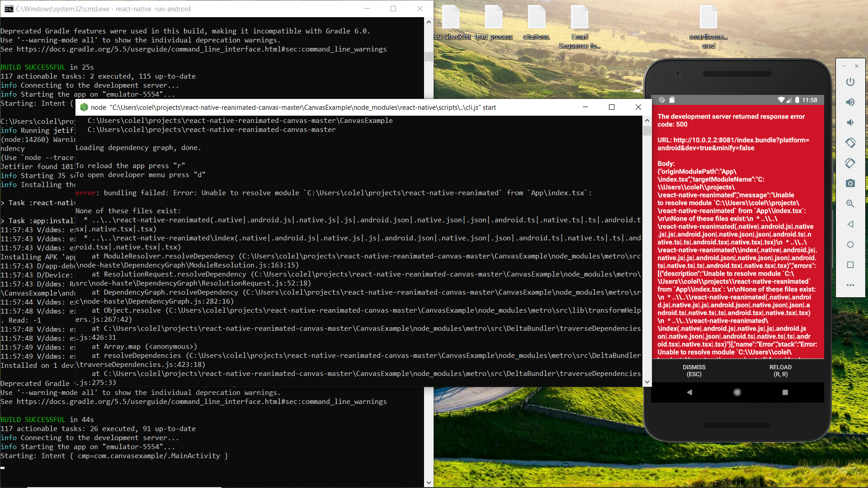The image size is (868, 488).
Task: Click the node icon in node window title
Action: pyautogui.click(x=84, y=107)
